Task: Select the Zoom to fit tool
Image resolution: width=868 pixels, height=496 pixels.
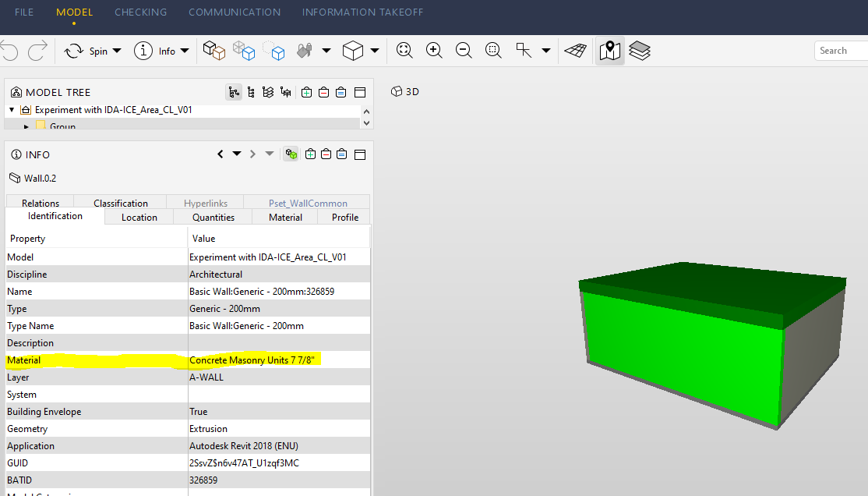Action: pyautogui.click(x=404, y=51)
